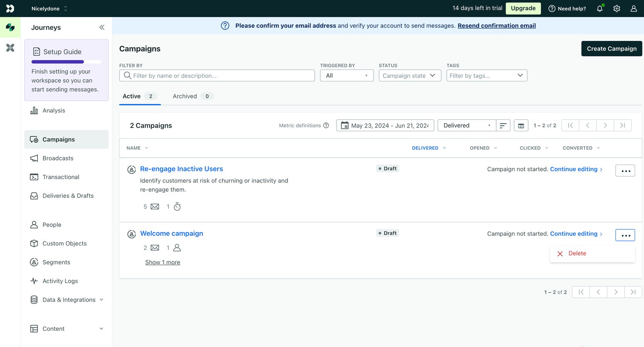Viewport: 644px width, 347px height.
Task: Open the Delivered metric dropdown
Action: click(x=467, y=125)
